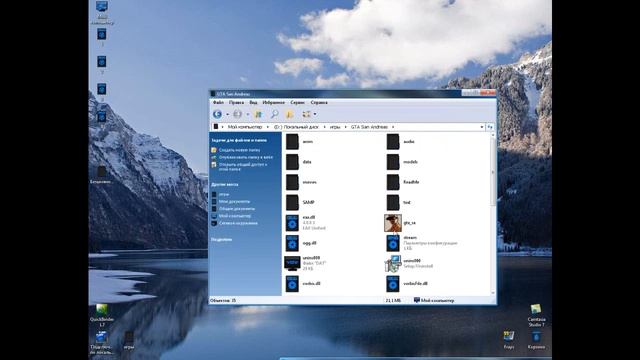Select the models folder icon
Viewport: 640px width, 360px height.
(393, 162)
